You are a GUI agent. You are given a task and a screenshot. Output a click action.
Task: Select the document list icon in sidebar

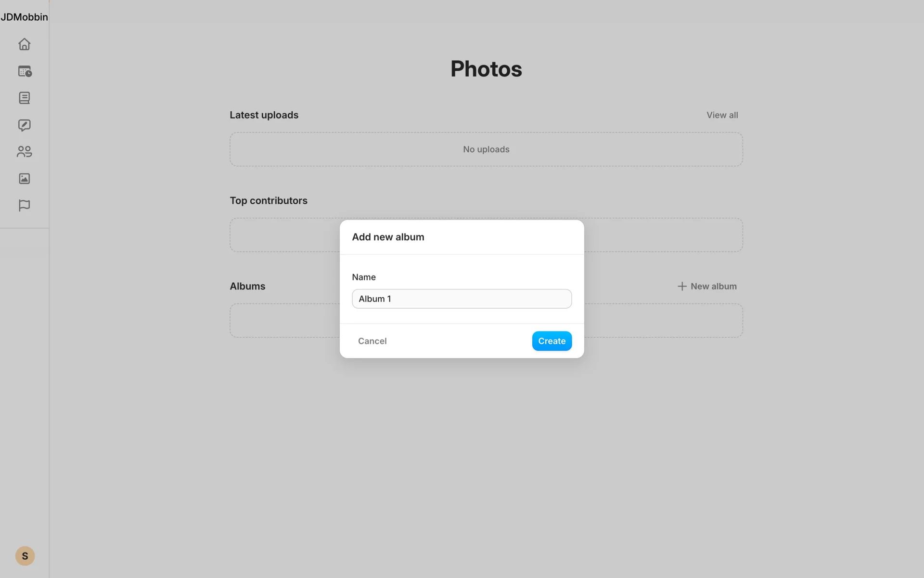point(24,98)
